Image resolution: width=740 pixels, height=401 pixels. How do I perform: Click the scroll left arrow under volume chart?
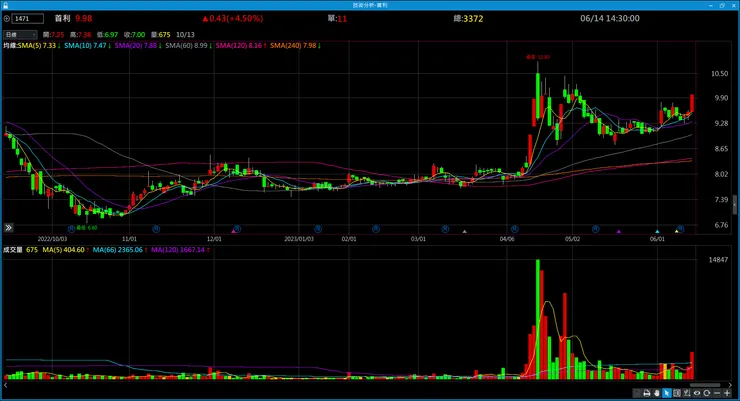pos(5,385)
